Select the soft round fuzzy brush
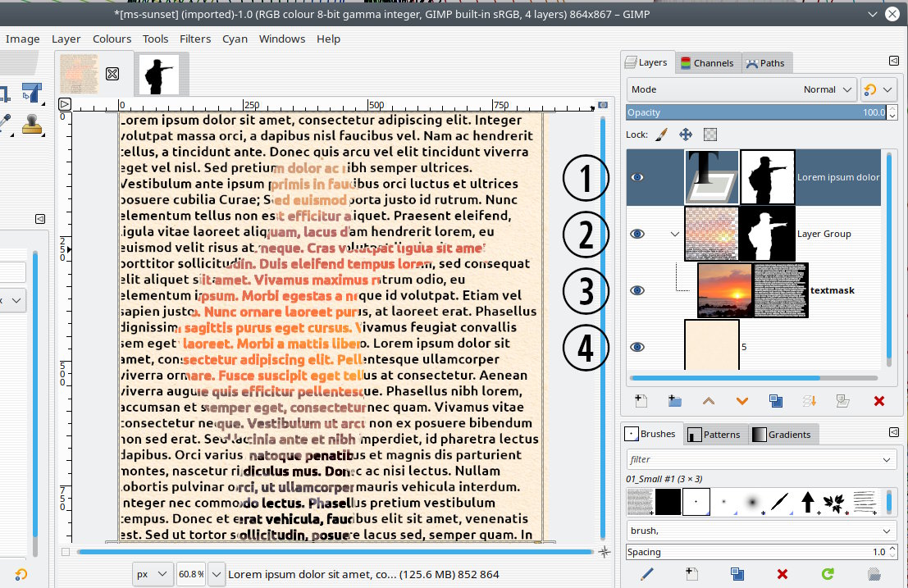 pos(751,502)
